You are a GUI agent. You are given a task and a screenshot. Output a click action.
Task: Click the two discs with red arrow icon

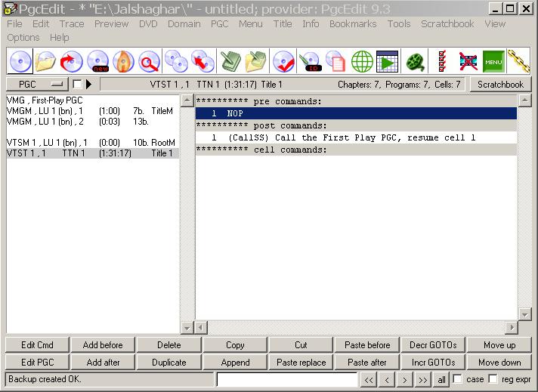click(x=203, y=61)
